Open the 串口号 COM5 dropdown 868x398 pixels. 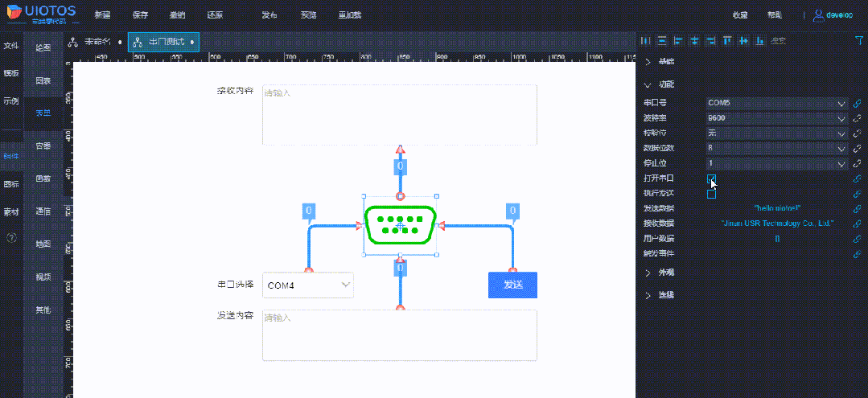tap(777, 104)
